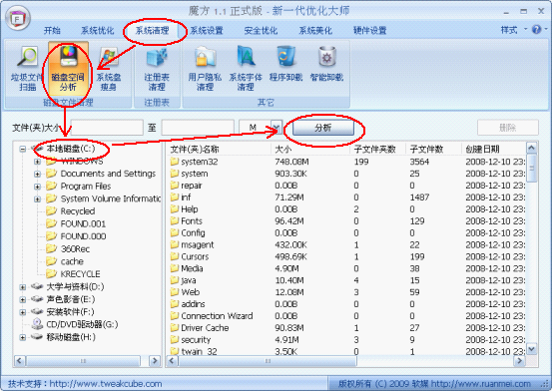Open the 系统字体清理 font cleaner

(246, 69)
